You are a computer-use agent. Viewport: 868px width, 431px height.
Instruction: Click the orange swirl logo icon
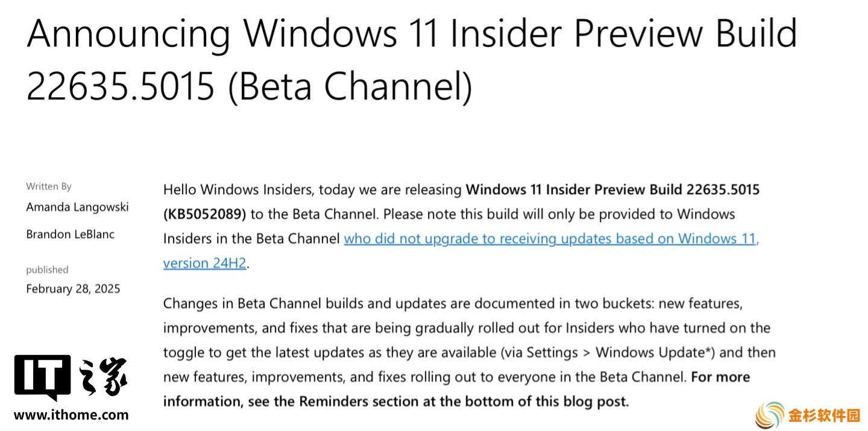click(769, 414)
